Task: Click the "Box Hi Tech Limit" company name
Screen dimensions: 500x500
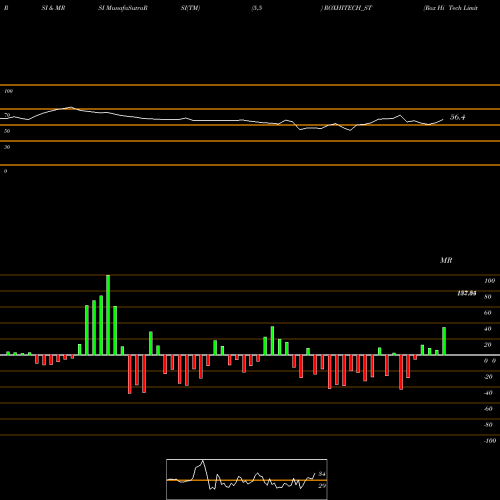Action: [451, 8]
